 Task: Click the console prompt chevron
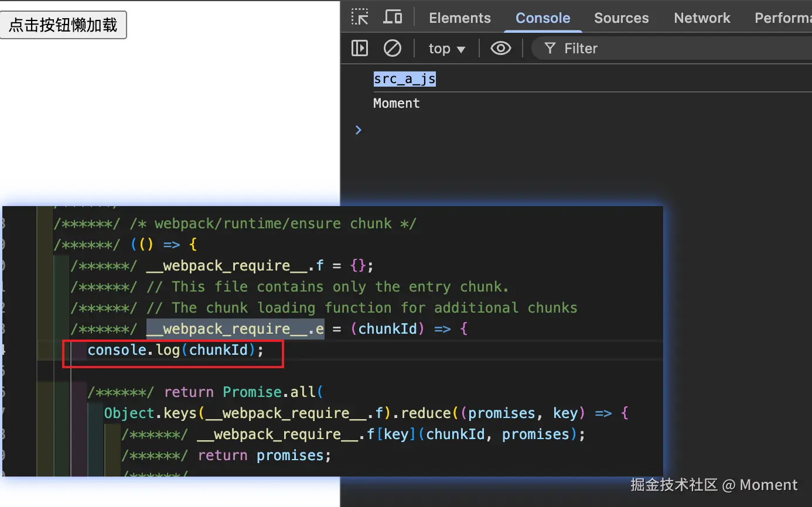point(359,130)
